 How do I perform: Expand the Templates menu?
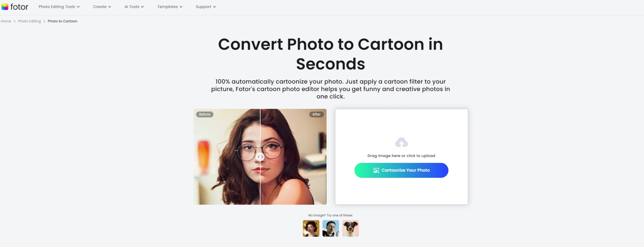click(x=169, y=6)
